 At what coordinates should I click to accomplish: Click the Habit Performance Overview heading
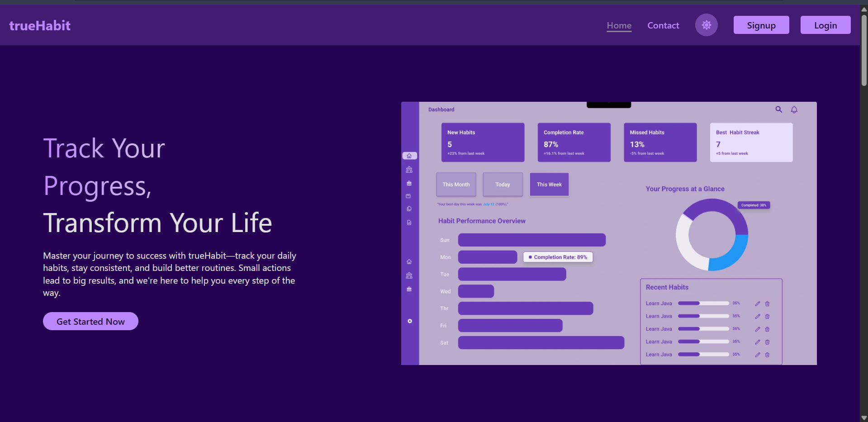482,221
